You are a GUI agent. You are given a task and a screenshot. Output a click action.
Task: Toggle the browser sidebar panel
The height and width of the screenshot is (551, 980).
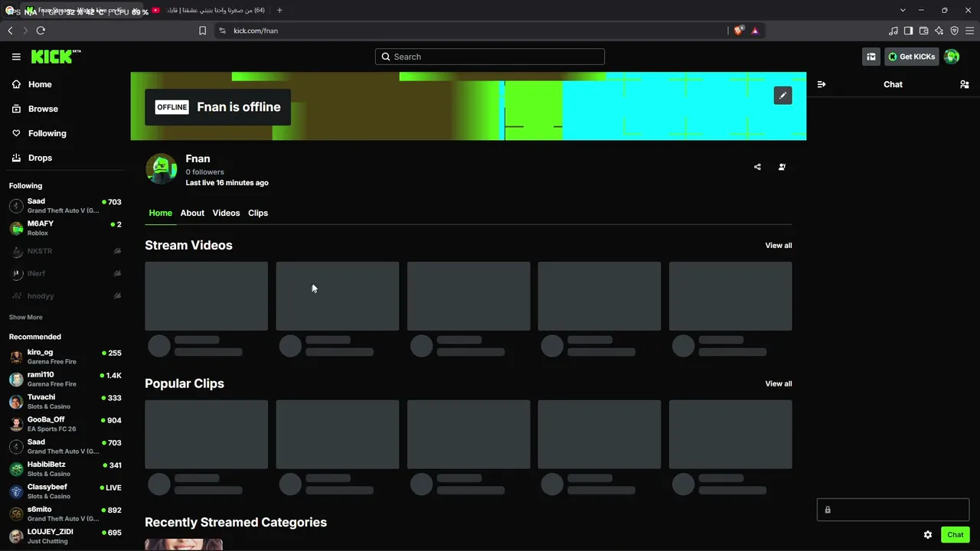[908, 31]
